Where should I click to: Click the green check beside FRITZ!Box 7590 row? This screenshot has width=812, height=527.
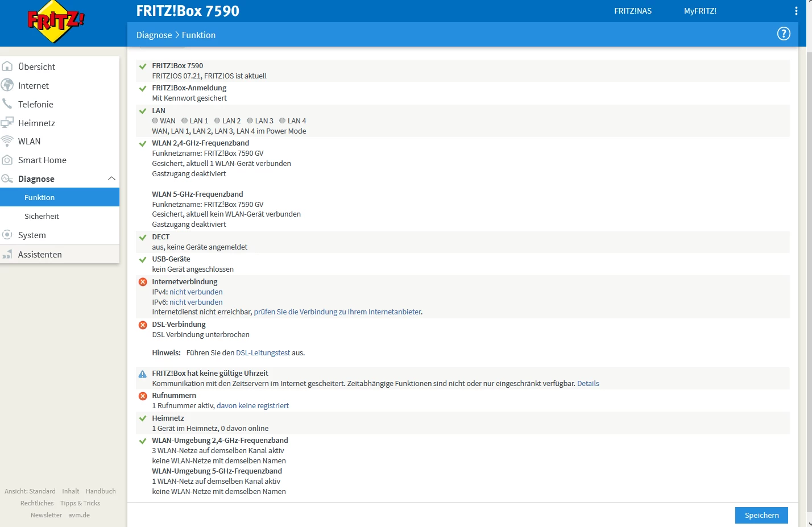tap(143, 67)
